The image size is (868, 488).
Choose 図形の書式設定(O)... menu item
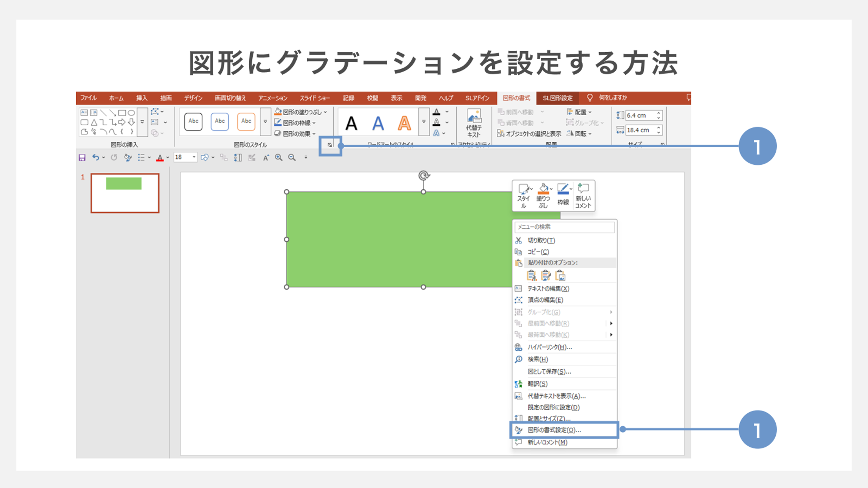pyautogui.click(x=564, y=430)
